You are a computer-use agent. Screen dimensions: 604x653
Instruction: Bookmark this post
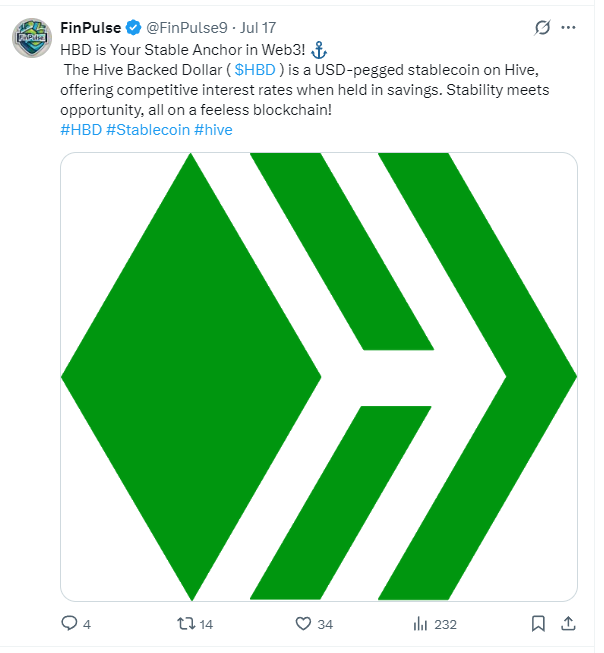538,623
